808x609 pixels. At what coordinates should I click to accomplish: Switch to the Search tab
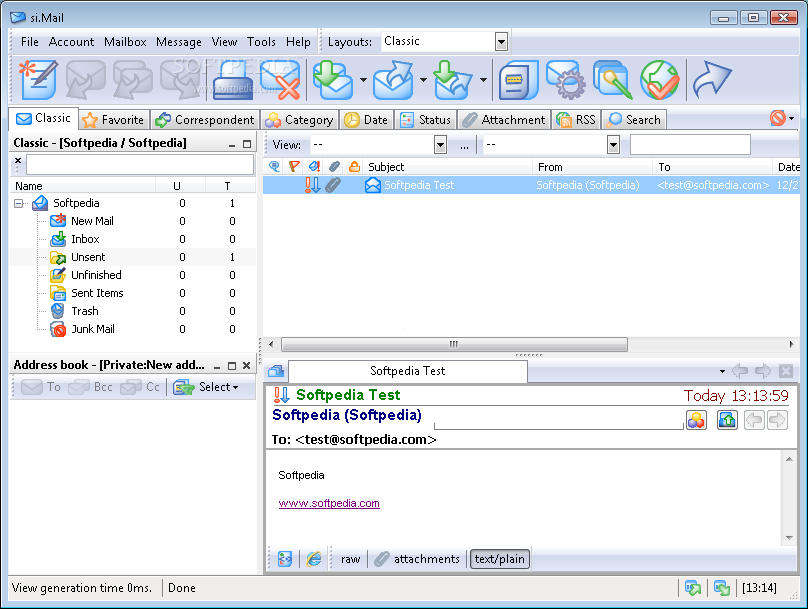click(x=634, y=120)
